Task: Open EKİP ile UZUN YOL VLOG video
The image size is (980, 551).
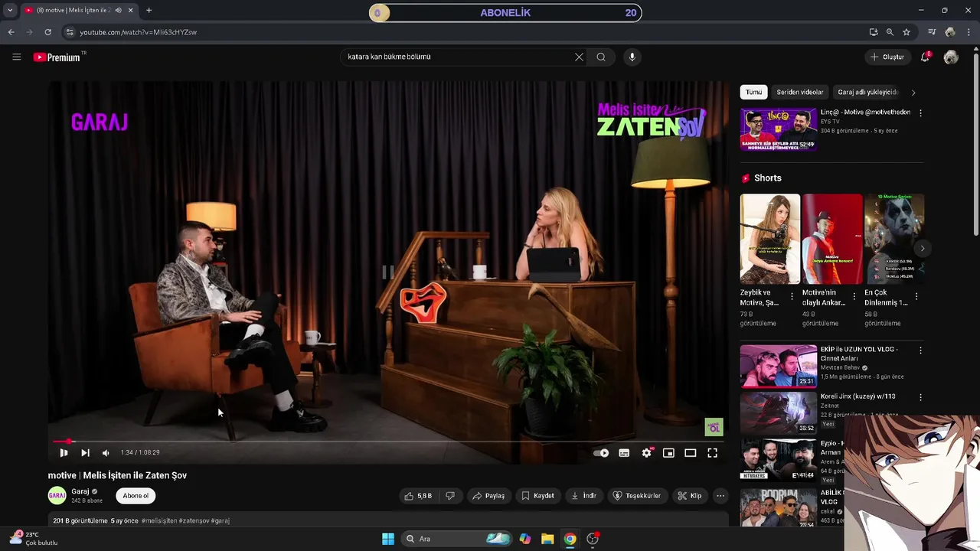Action: pos(779,367)
